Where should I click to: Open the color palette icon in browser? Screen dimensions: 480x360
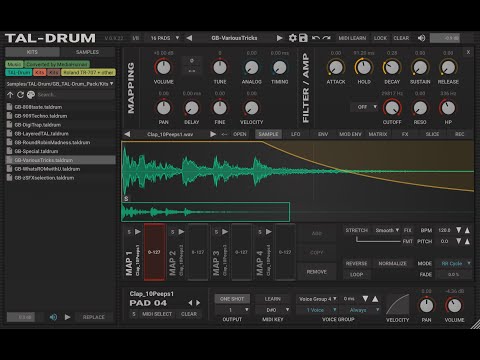31,95
